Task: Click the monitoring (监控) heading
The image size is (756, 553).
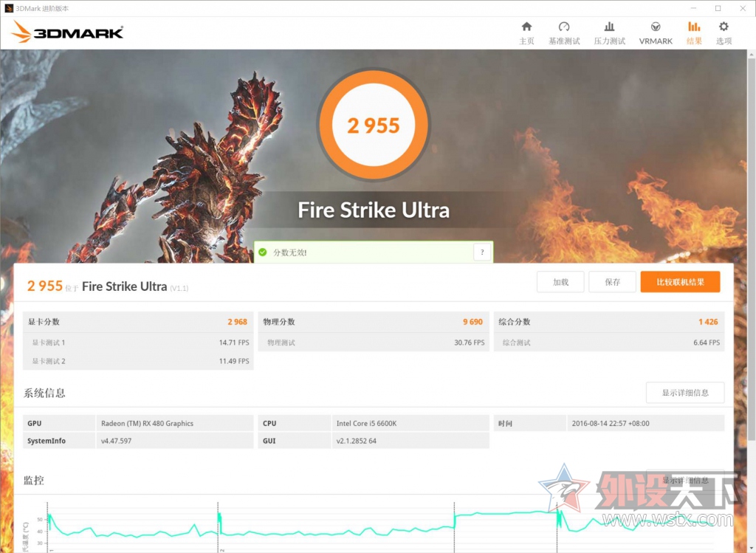Action: pos(34,480)
